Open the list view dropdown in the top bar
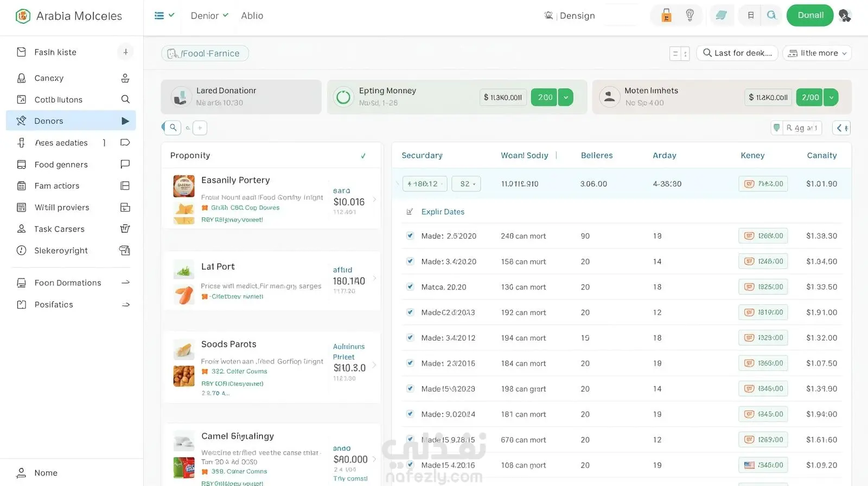 point(164,15)
